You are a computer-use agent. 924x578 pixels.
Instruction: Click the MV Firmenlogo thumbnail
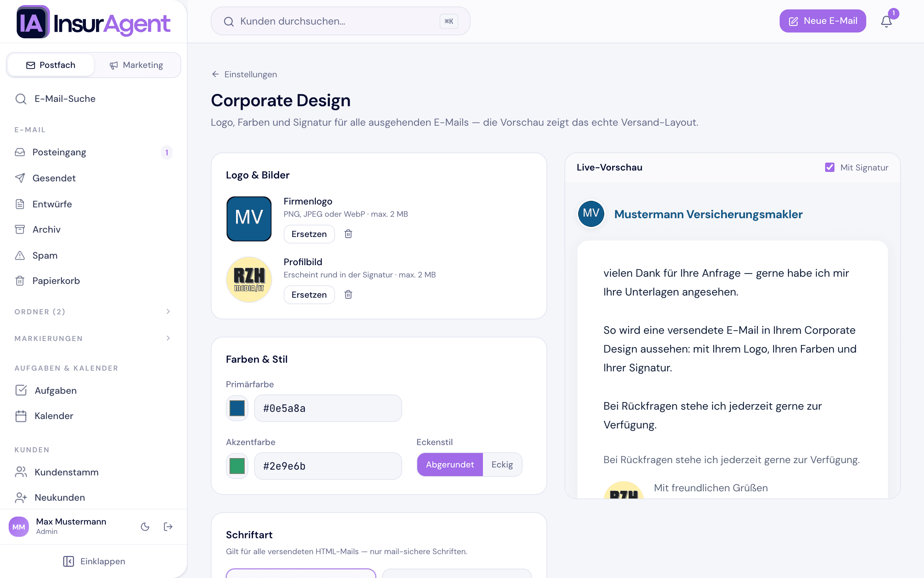249,219
